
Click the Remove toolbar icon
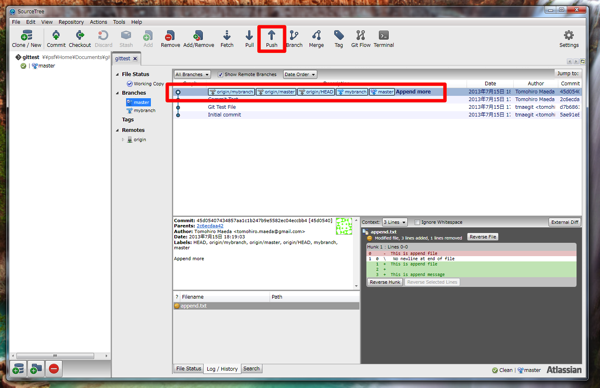[x=170, y=39]
